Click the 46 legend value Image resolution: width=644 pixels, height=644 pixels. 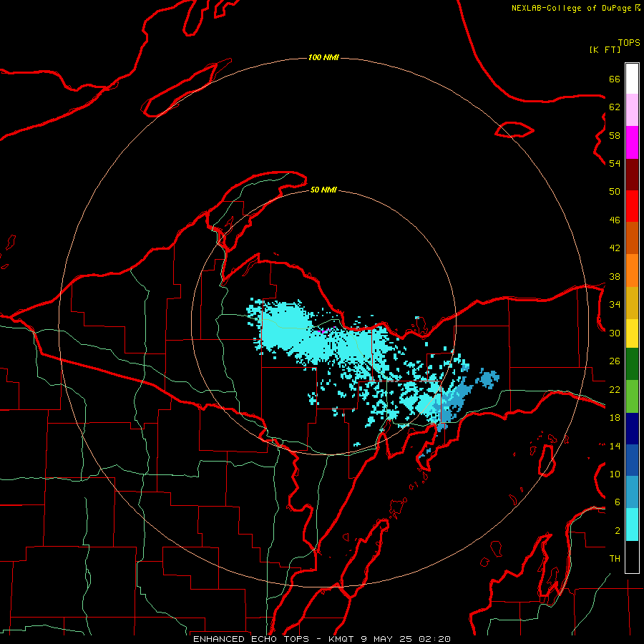click(x=615, y=220)
